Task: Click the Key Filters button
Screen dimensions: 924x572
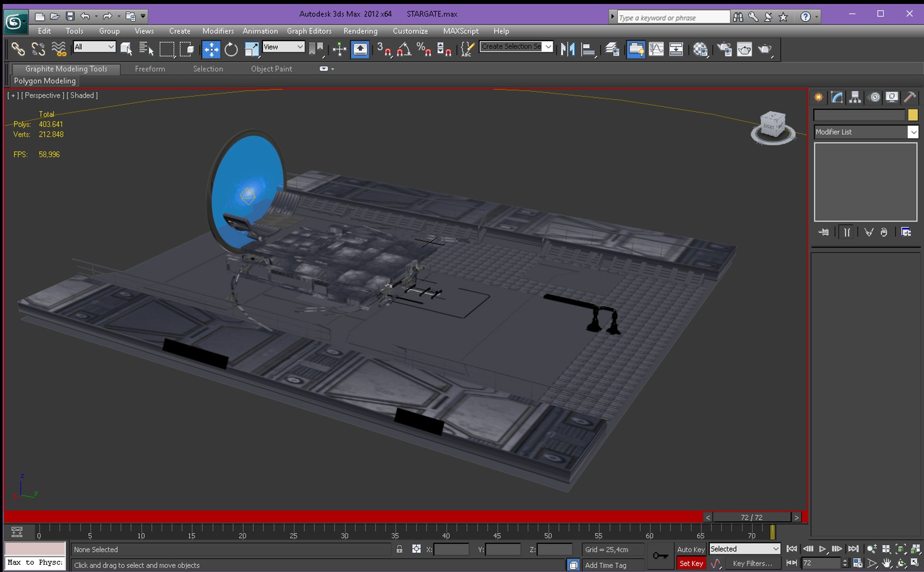Action: (752, 564)
